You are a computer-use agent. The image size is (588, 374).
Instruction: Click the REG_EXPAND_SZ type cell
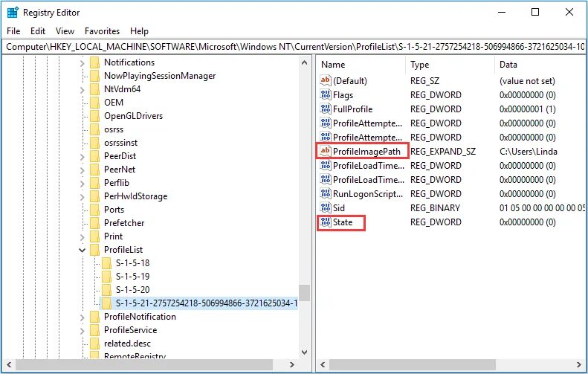click(443, 152)
